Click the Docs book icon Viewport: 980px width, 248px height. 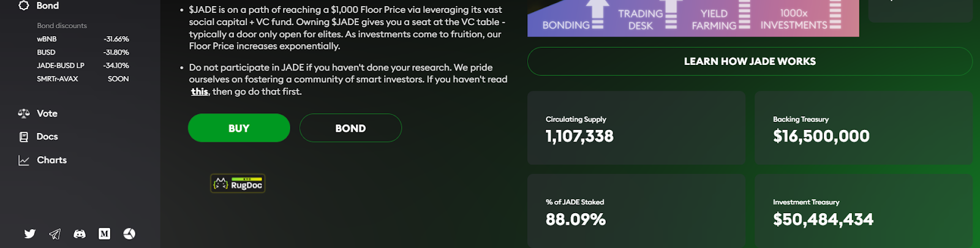coord(24,137)
